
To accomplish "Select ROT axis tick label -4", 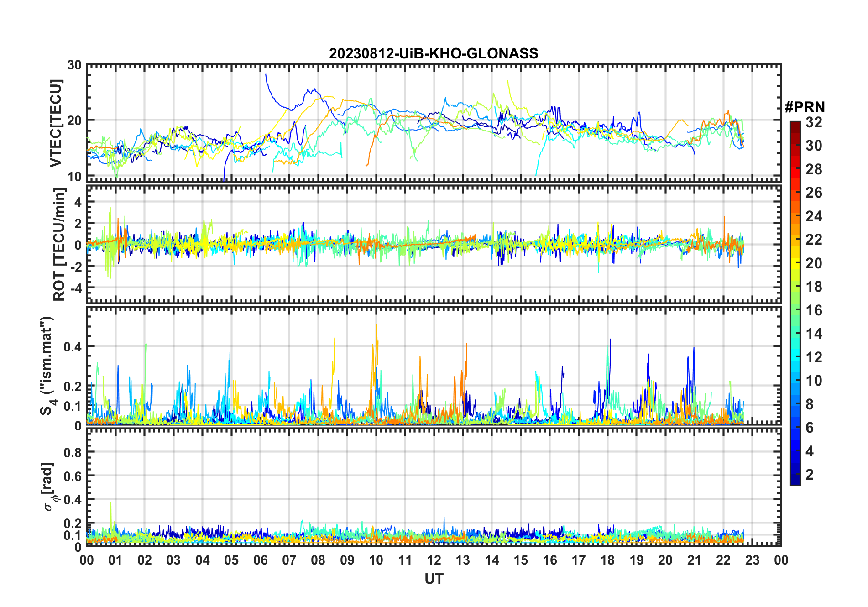I will pyautogui.click(x=76, y=288).
